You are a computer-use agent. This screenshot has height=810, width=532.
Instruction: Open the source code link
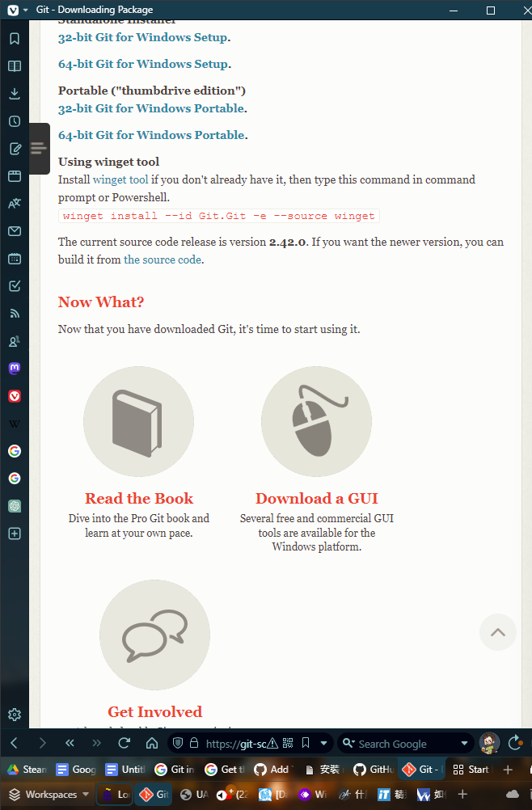[x=163, y=259]
